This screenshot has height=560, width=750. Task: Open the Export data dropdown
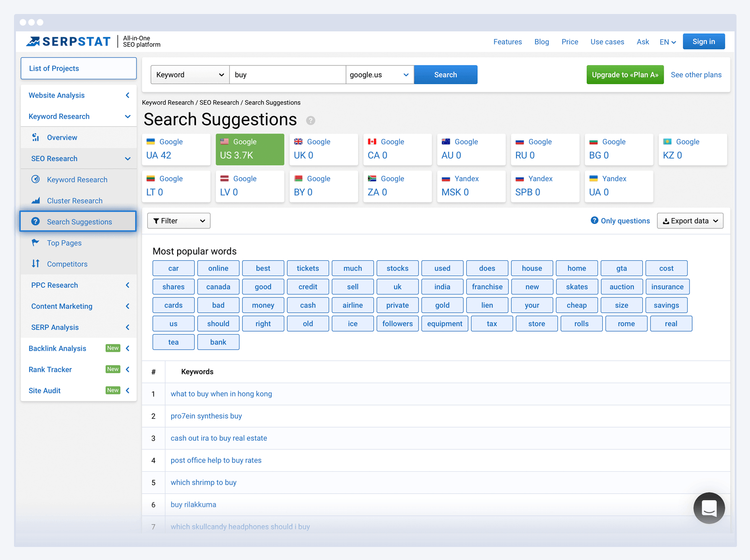tap(690, 221)
